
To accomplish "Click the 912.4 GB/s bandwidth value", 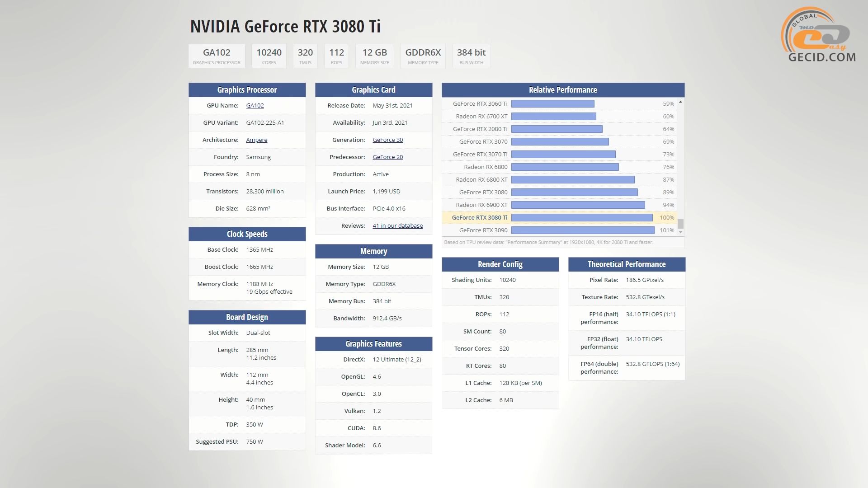I will (387, 318).
